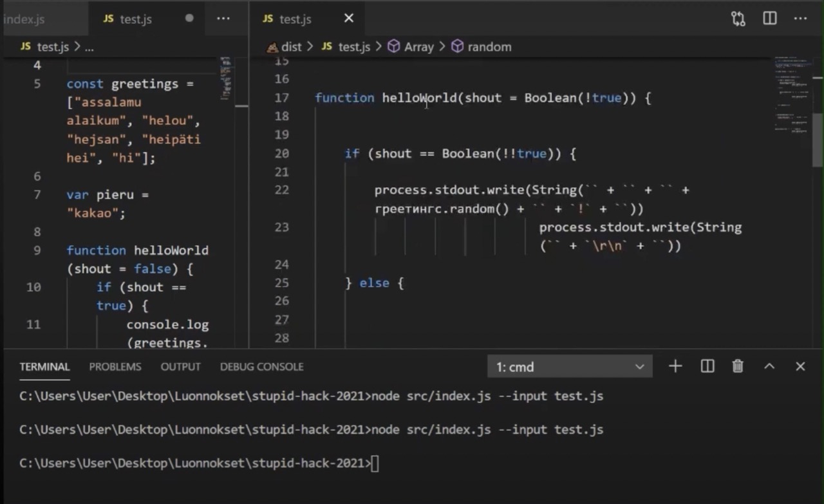Open the OUTPUT panel tab
The width and height of the screenshot is (824, 504).
tap(180, 367)
